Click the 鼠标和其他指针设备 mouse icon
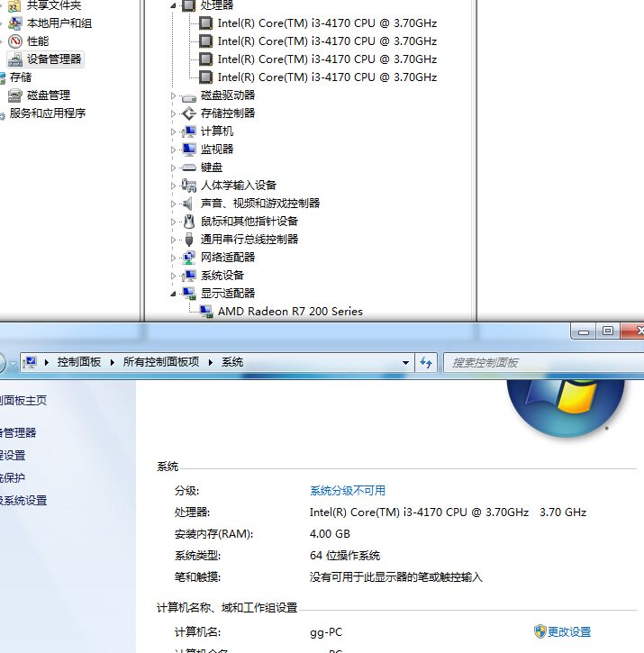644x653 pixels. pyautogui.click(x=189, y=222)
